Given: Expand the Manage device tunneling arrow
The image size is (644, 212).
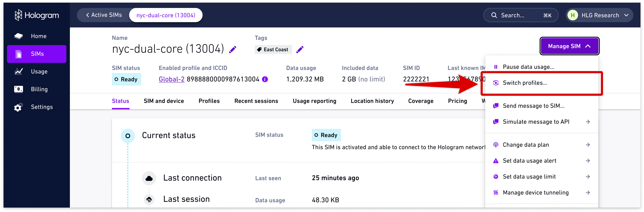Looking at the screenshot, I should pos(588,193).
